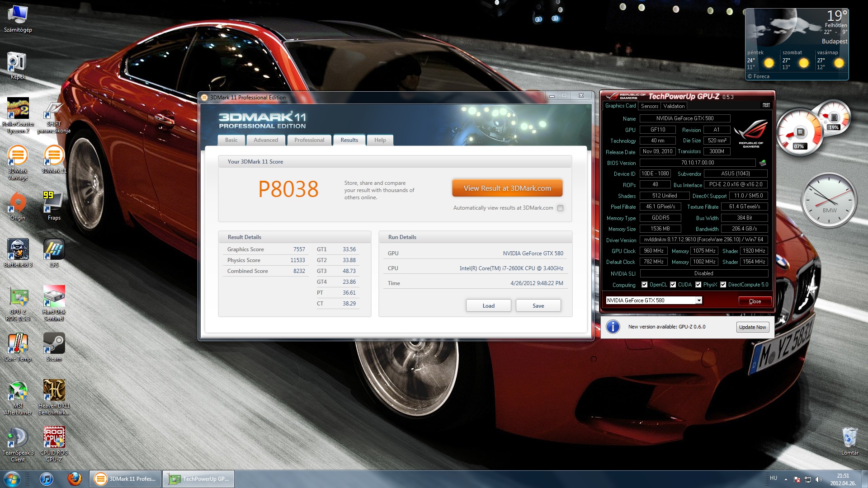Open the Origin desktop icon
Viewport: 868px width, 488px height.
click(x=18, y=206)
